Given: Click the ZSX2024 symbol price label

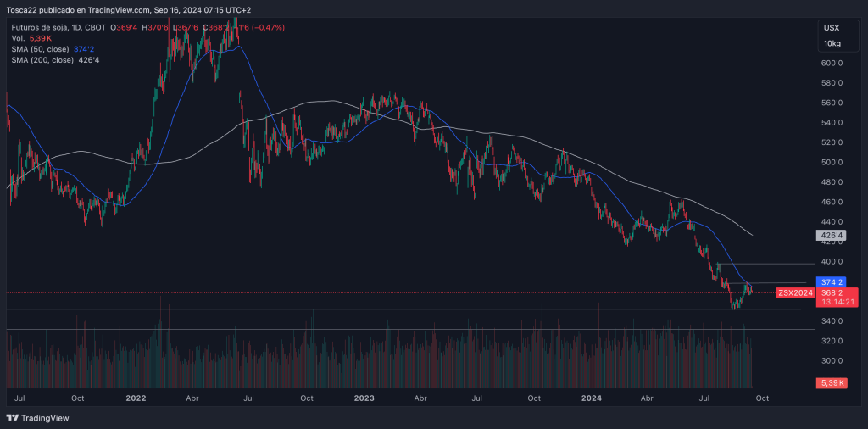Looking at the screenshot, I should tap(794, 293).
